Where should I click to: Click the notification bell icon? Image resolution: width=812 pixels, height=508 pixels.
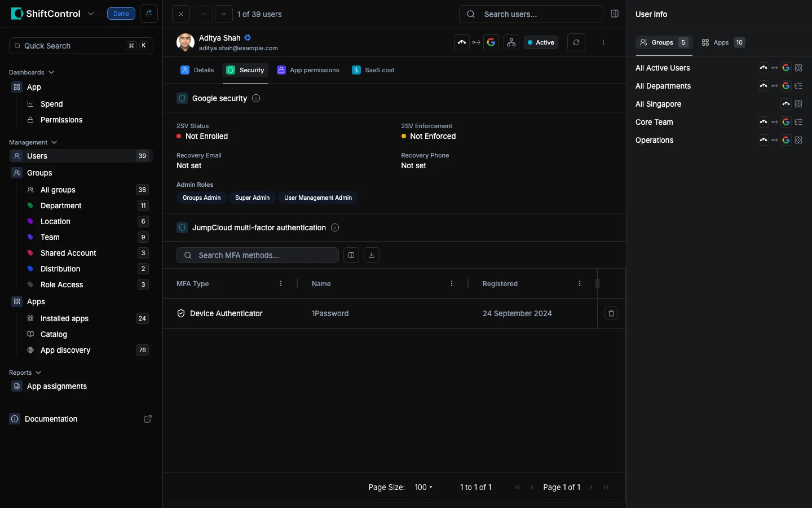click(149, 14)
